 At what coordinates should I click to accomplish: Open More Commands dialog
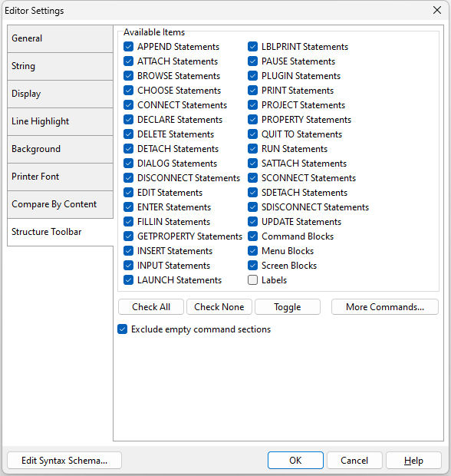click(x=385, y=307)
